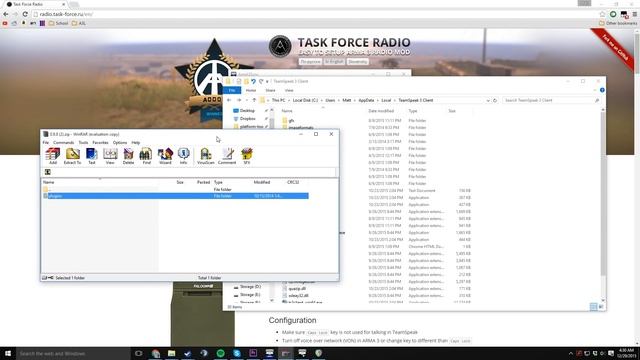Click Extract To in WinRAR toolbar
The image size is (640, 360).
coord(72,156)
